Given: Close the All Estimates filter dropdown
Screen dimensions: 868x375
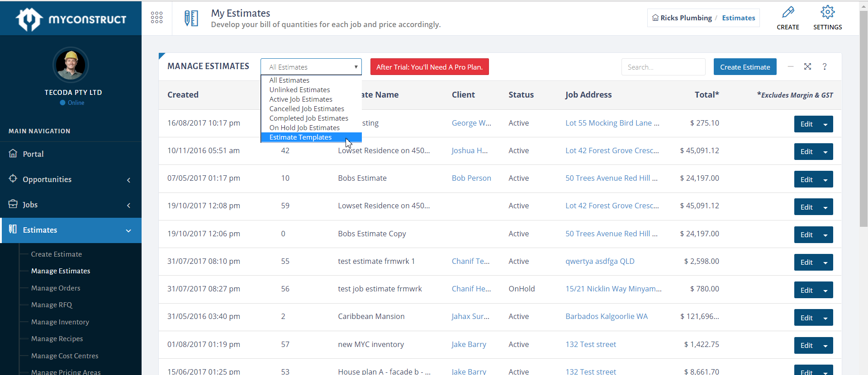Looking at the screenshot, I should tap(311, 67).
